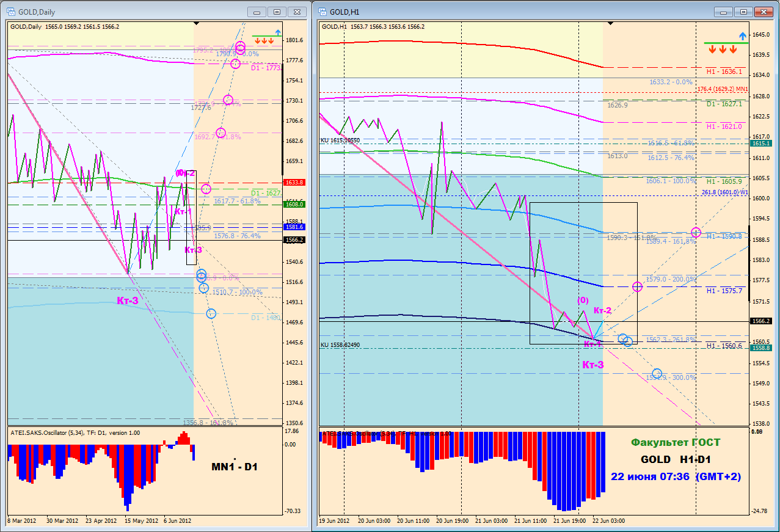Click the GOLD,H1 window chart icon
This screenshot has height=532, width=780.
coord(321,11)
